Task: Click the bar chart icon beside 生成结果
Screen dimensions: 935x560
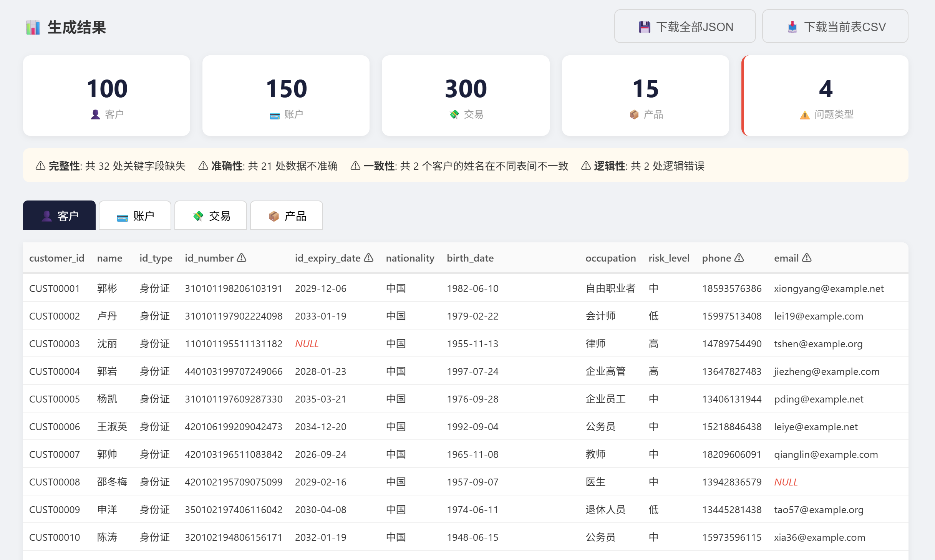Action: click(33, 27)
